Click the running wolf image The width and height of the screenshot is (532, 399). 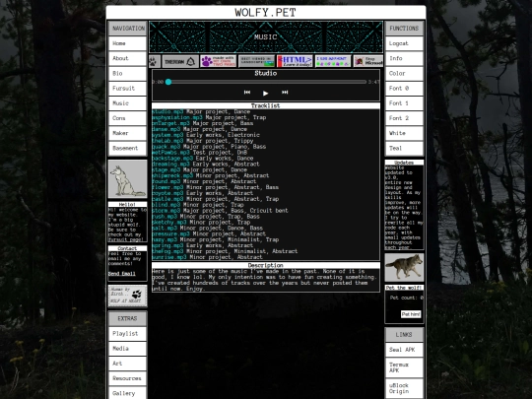[x=404, y=267]
